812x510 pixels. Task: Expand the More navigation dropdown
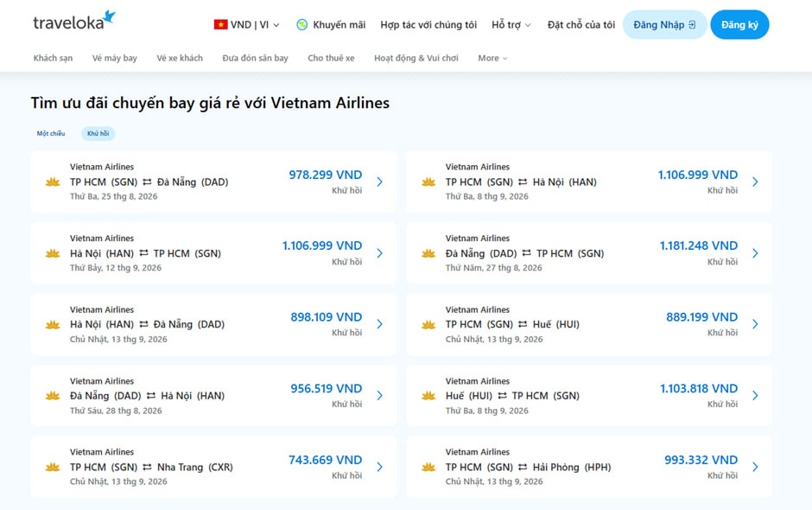(x=492, y=58)
